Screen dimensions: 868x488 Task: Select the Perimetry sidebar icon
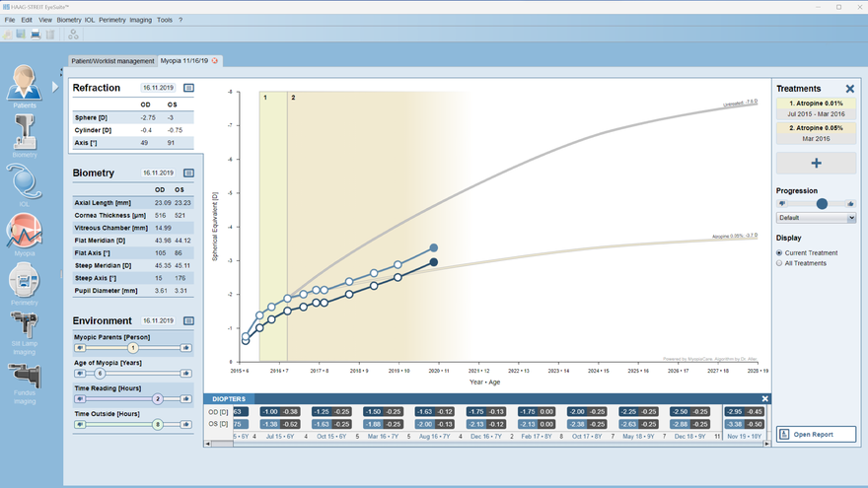click(x=25, y=284)
